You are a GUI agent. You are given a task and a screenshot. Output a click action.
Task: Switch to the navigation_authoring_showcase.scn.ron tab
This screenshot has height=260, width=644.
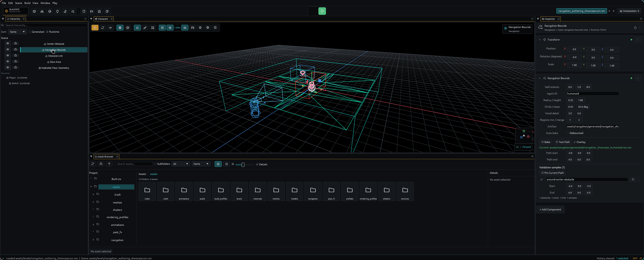[582, 11]
